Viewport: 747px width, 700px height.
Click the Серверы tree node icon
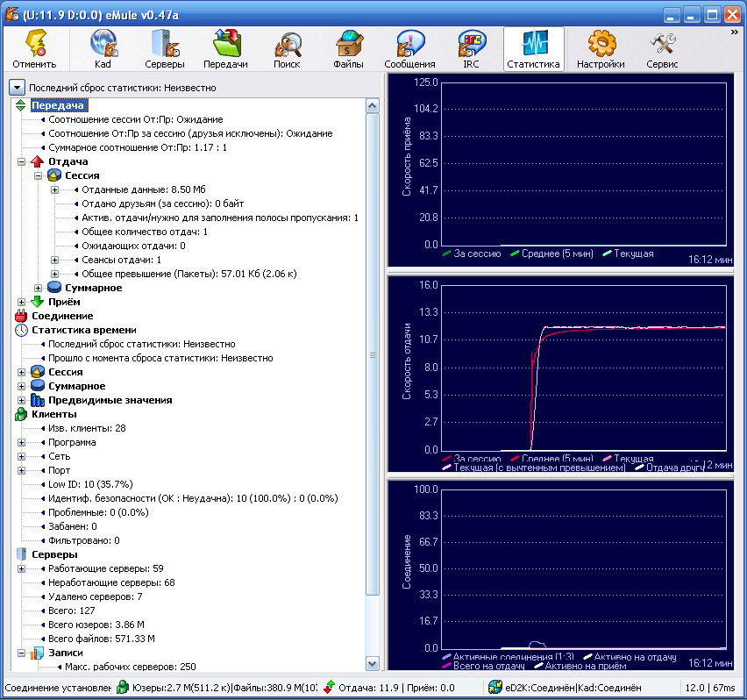pyautogui.click(x=21, y=554)
